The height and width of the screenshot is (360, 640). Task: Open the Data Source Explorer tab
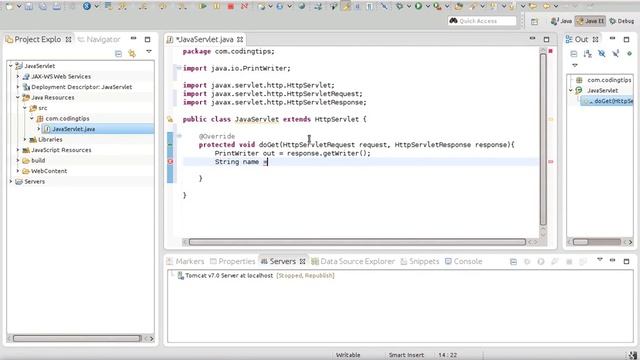[353, 261]
